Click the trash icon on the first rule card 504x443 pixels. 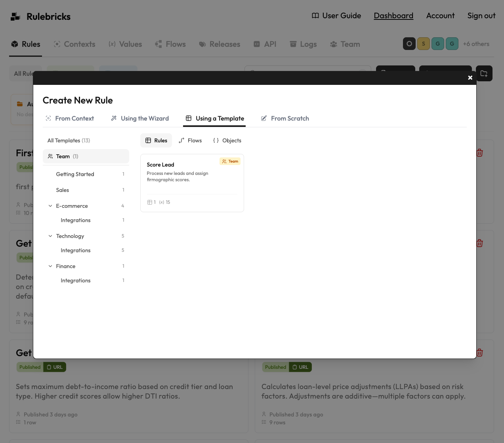click(x=479, y=152)
